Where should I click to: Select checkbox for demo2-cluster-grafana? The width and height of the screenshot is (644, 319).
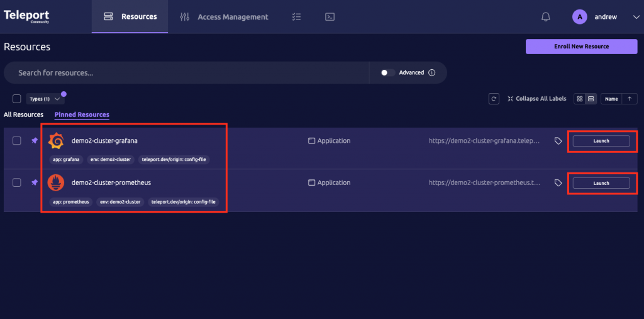tap(17, 140)
